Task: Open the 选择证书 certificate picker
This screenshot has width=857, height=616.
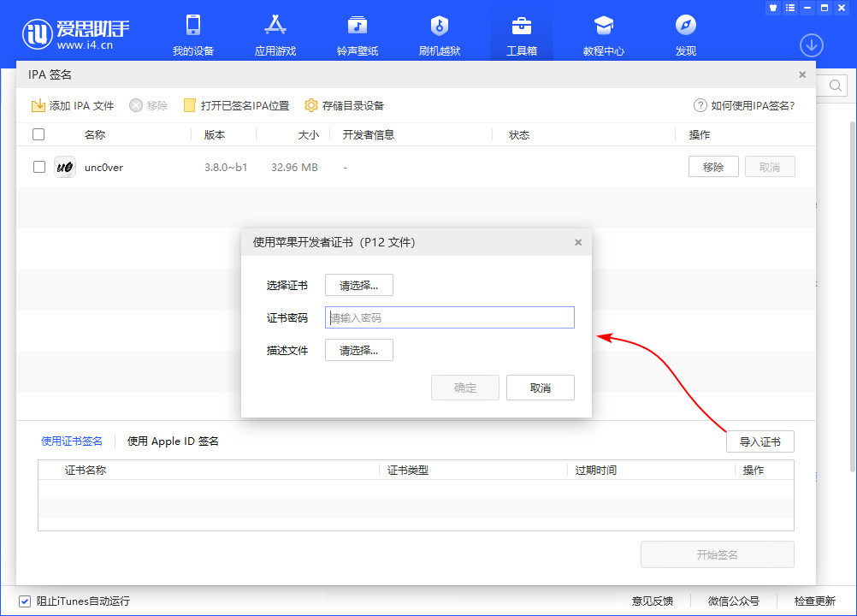Action: [358, 285]
